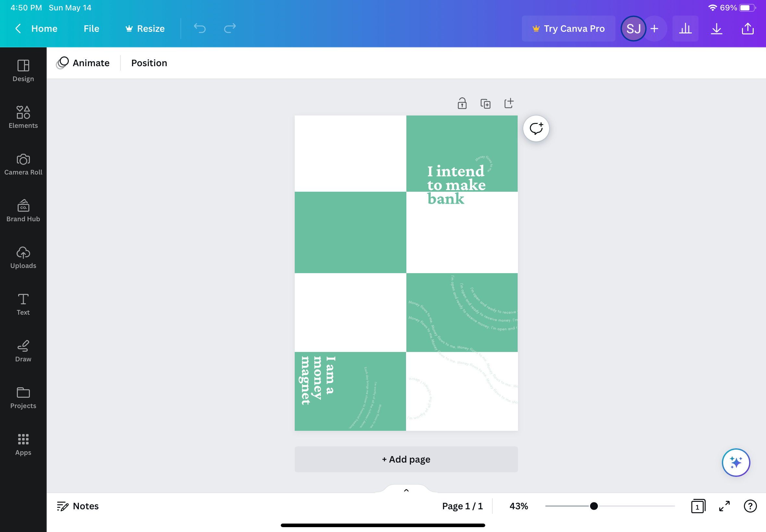The height and width of the screenshot is (532, 766).
Task: Click the Add page button
Action: tap(406, 459)
